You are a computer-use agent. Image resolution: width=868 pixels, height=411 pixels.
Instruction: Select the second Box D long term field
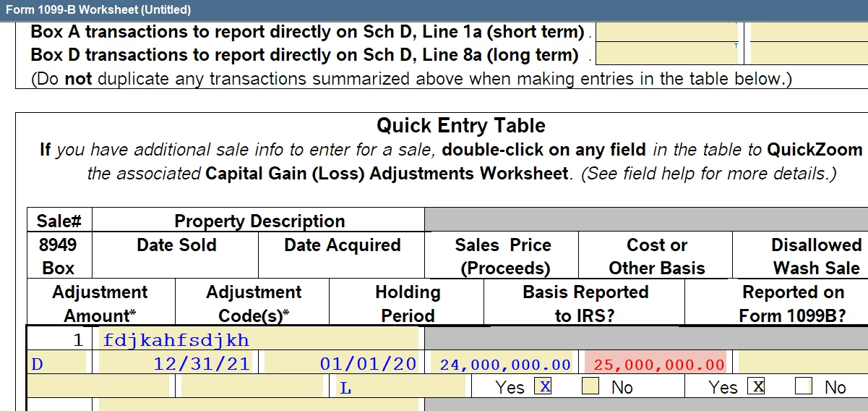pos(809,54)
